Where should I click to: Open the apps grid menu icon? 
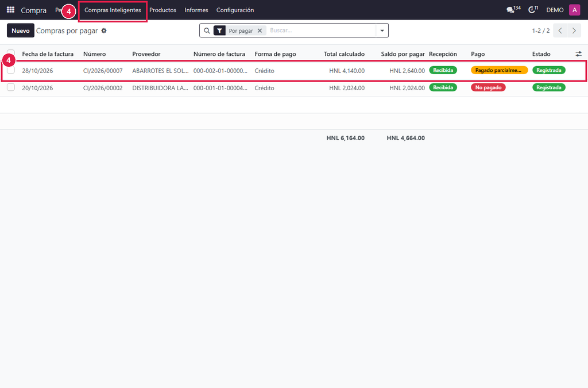click(10, 10)
